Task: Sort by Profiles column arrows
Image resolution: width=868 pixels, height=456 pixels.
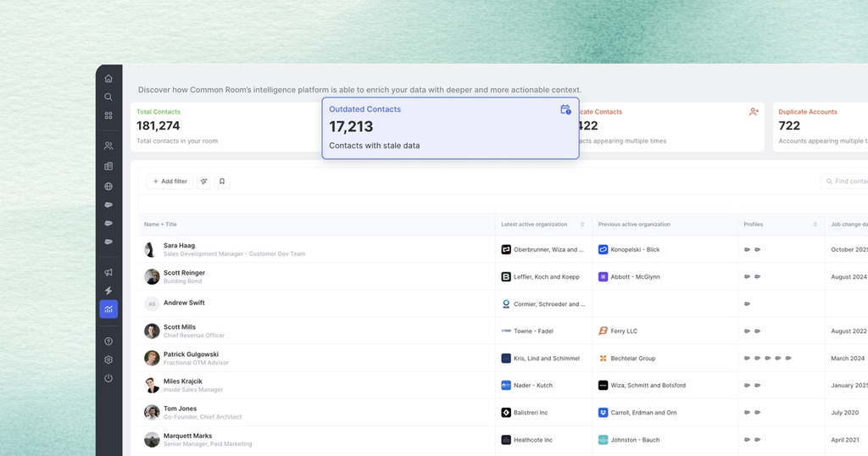Action: pyautogui.click(x=815, y=225)
